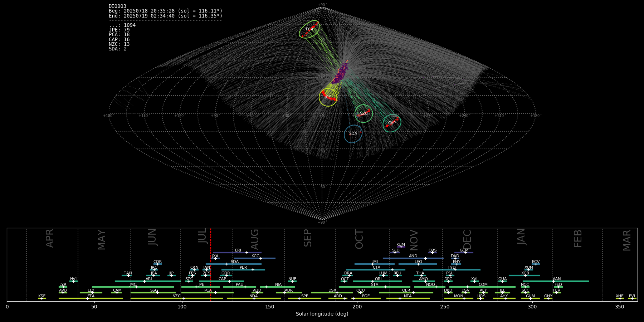
Task: Click the 200 tick on the solar longitude axis
Action: (x=357, y=307)
